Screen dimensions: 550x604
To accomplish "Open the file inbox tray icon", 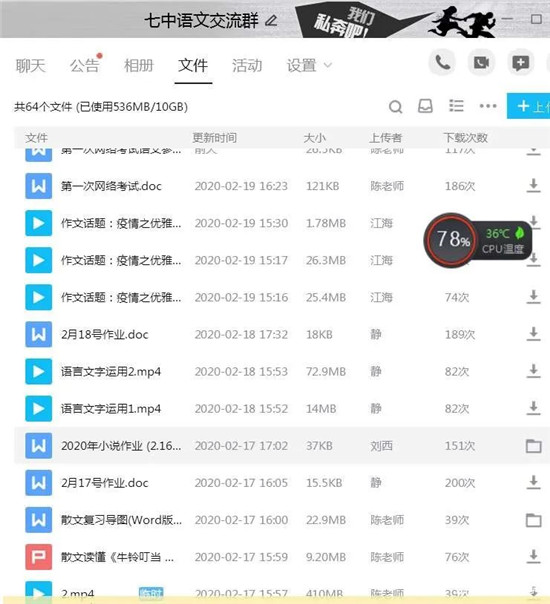I will pos(425,106).
